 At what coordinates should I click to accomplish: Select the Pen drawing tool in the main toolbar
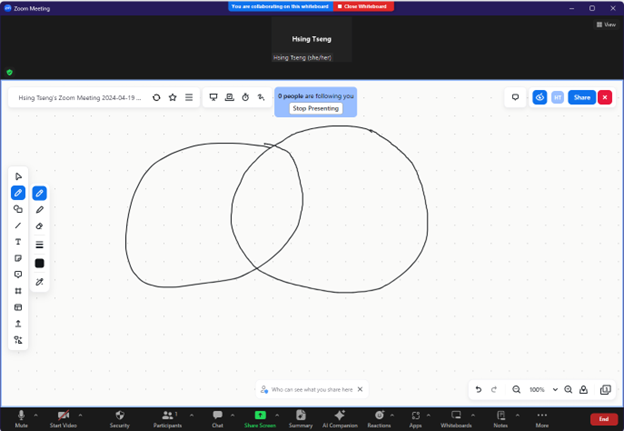18,193
